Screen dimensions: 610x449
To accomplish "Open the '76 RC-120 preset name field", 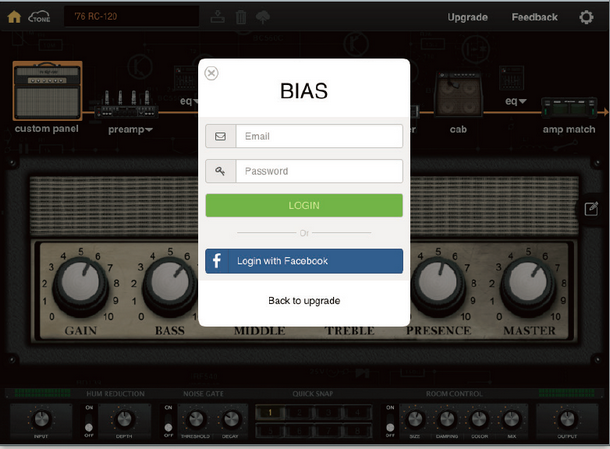I will tap(131, 16).
